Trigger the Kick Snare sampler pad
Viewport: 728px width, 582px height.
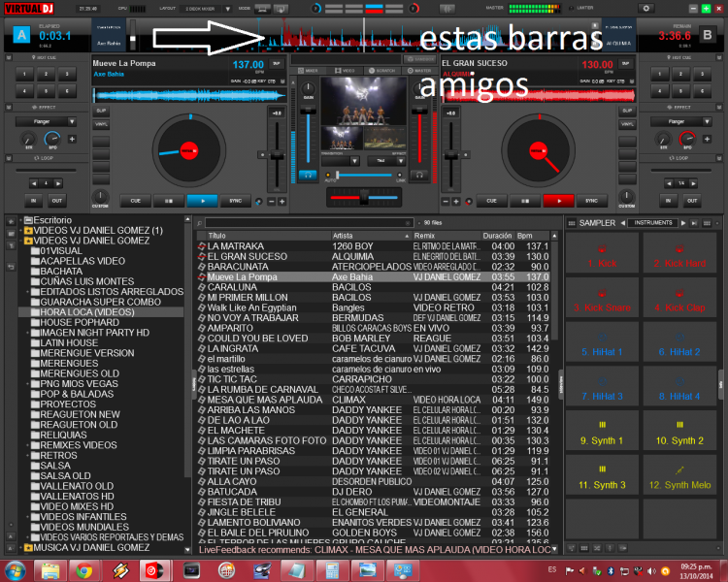(602, 298)
